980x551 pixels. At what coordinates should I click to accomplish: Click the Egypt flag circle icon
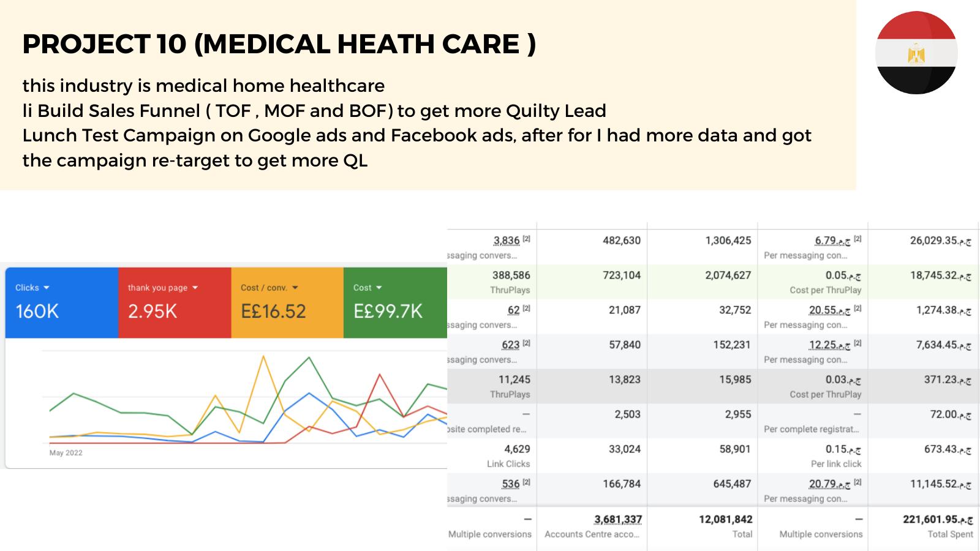(x=916, y=53)
